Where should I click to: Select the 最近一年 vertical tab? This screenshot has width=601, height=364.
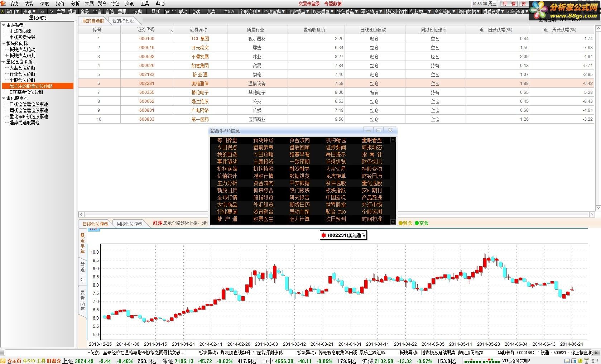coord(82,272)
